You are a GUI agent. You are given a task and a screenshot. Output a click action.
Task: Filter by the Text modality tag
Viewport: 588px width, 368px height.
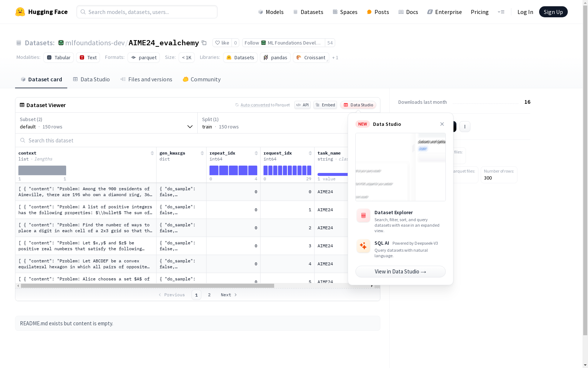pos(88,57)
